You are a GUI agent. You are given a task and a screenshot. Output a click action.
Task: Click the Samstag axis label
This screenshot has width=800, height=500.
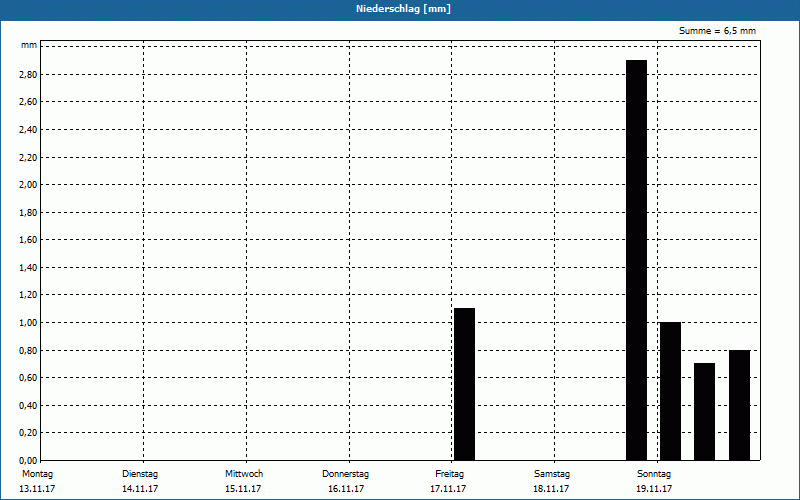pos(552,474)
